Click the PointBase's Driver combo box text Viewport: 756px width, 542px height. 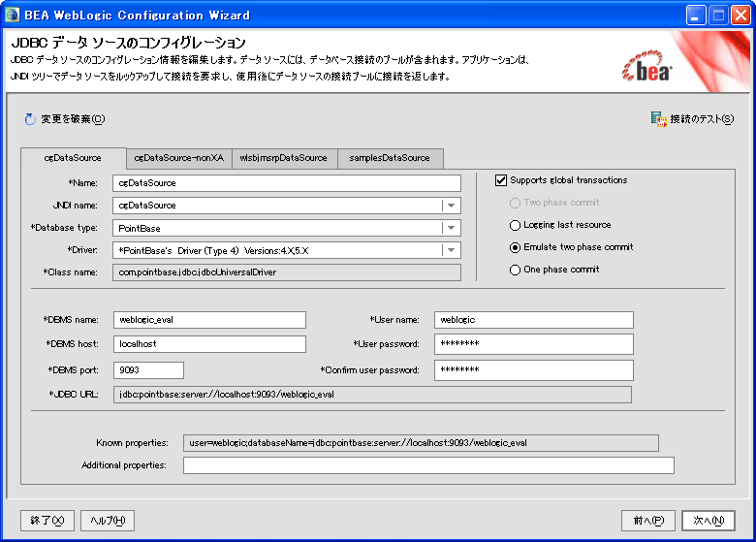213,251
